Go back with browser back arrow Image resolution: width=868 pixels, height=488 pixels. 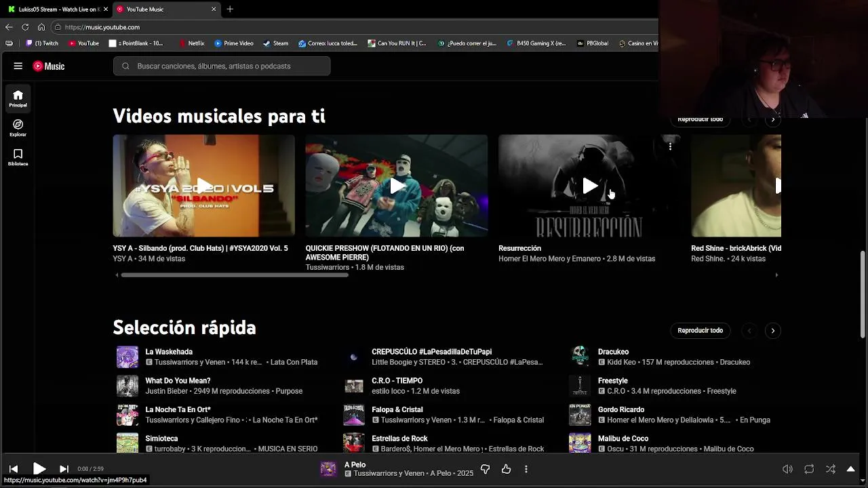pos(9,27)
